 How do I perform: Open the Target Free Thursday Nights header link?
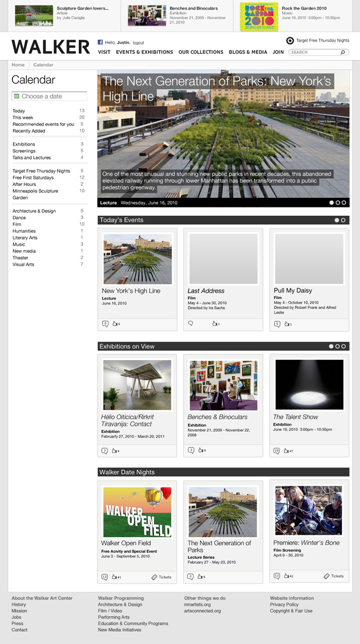point(323,40)
